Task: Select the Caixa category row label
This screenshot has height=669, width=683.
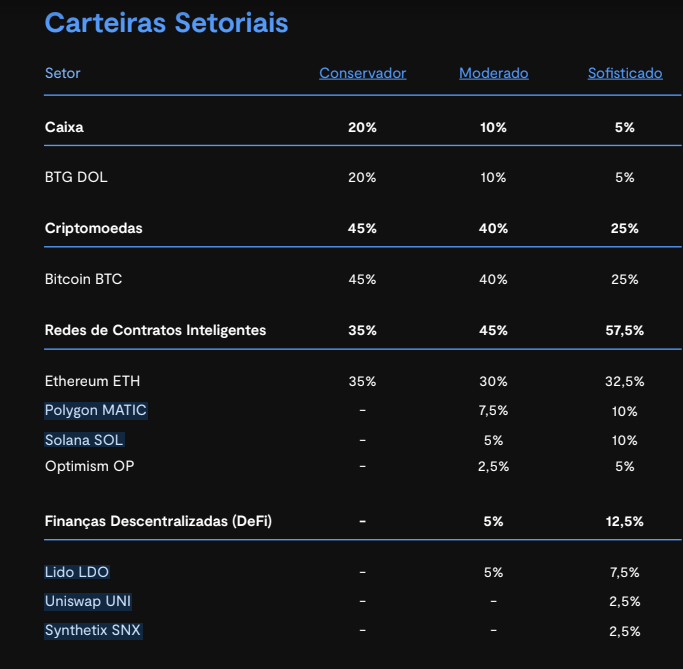Action: pos(64,127)
